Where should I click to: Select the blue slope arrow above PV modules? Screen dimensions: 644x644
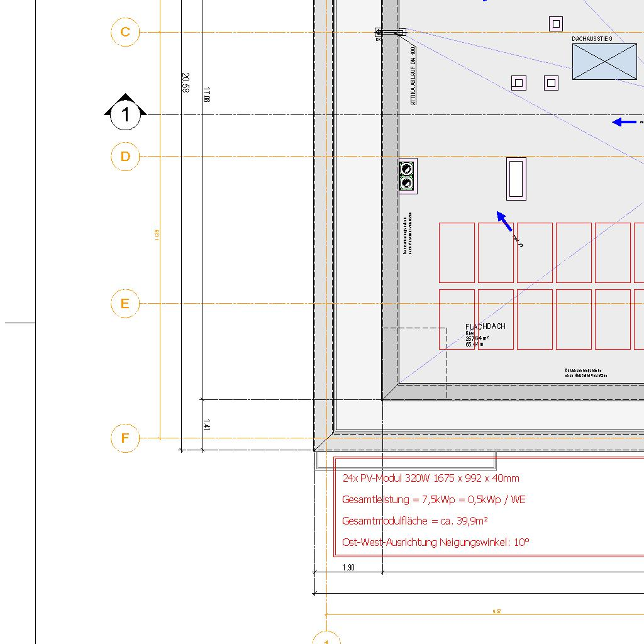pos(505,221)
